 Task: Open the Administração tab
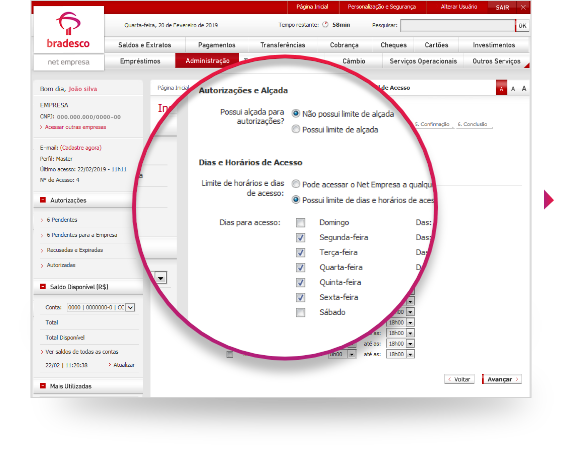(x=207, y=61)
